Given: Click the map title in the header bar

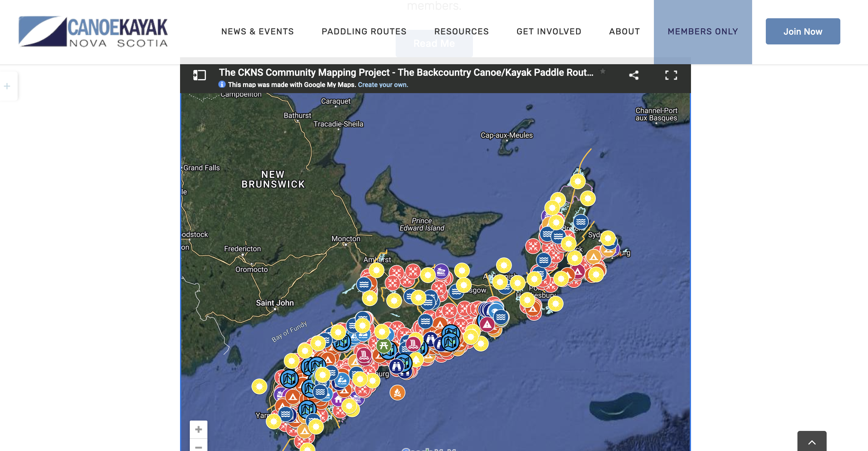Looking at the screenshot, I should pyautogui.click(x=406, y=72).
